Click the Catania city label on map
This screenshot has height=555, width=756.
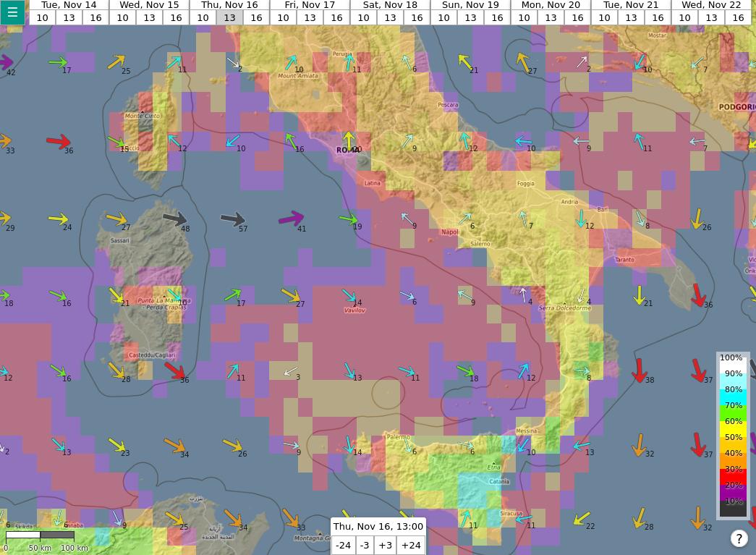[x=499, y=481]
